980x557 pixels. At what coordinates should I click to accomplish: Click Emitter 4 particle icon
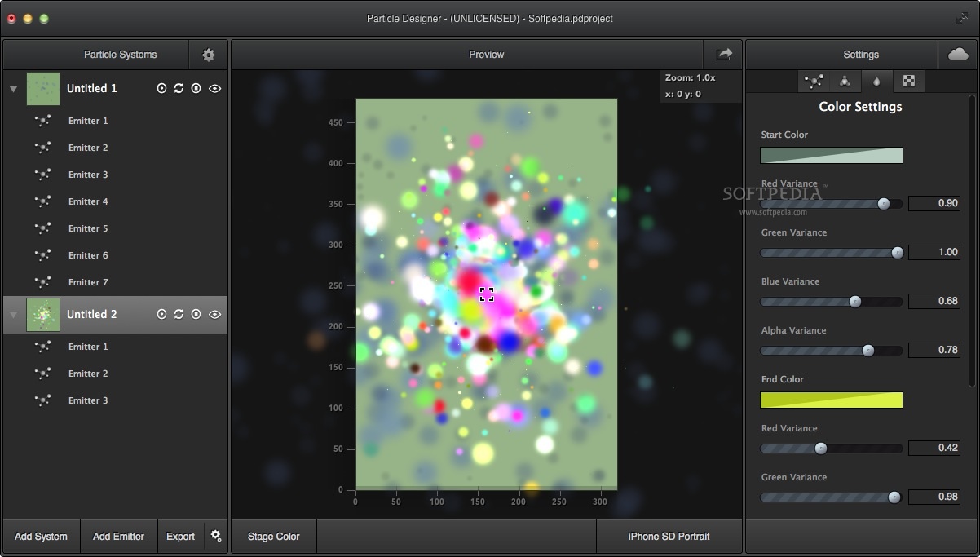click(x=43, y=201)
